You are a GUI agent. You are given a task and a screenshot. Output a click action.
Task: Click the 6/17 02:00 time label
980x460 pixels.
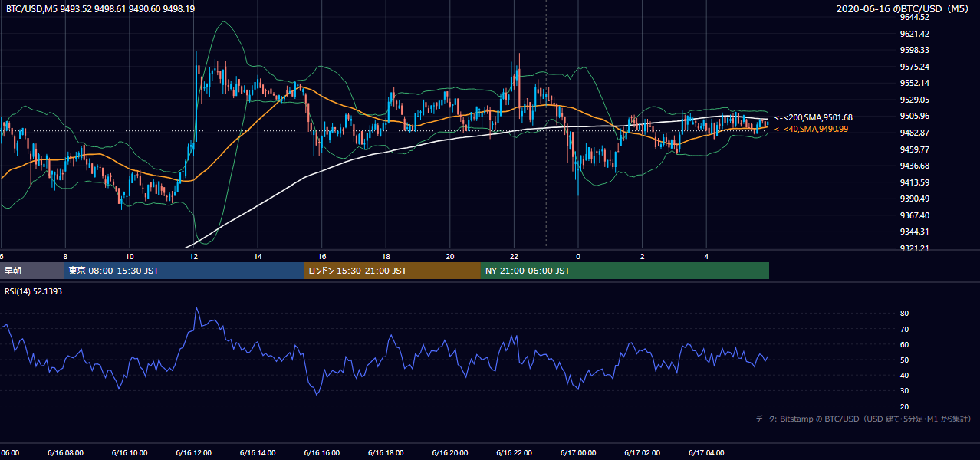(643, 452)
